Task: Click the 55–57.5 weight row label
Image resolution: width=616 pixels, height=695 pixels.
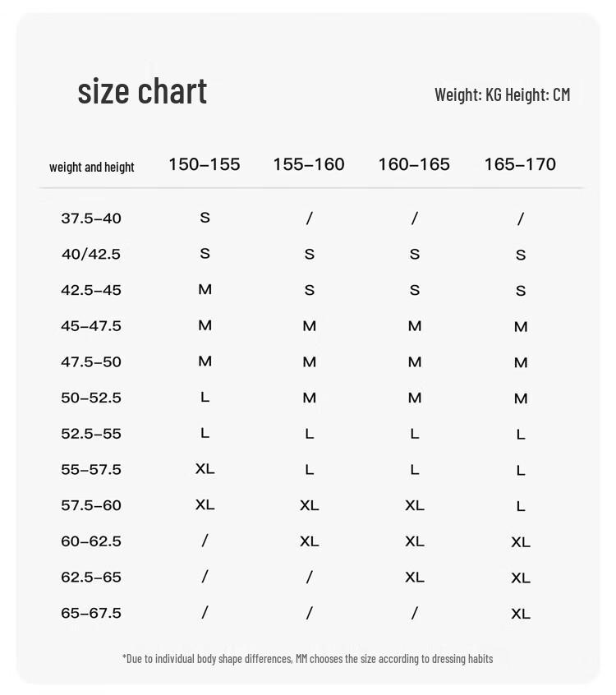Action: (91, 470)
